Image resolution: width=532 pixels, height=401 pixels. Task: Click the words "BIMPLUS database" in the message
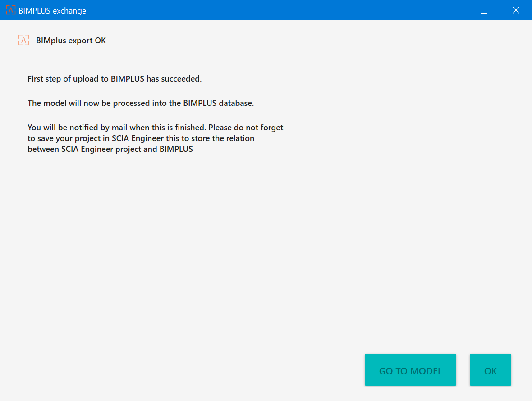[218, 103]
